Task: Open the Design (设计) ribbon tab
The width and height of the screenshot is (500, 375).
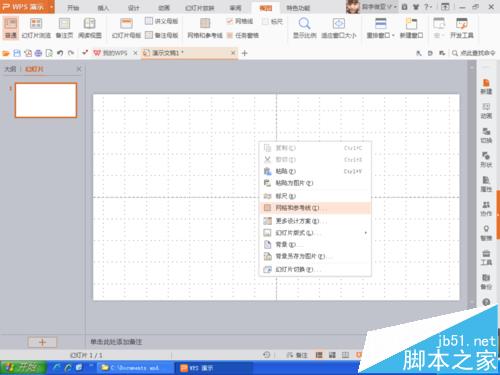Action: (x=133, y=8)
